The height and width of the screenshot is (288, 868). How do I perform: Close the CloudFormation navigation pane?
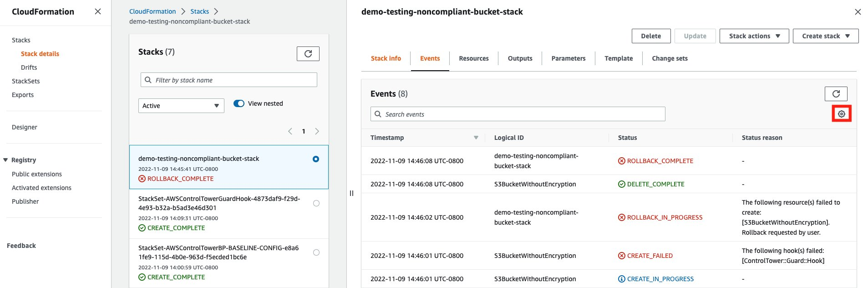[x=98, y=11]
